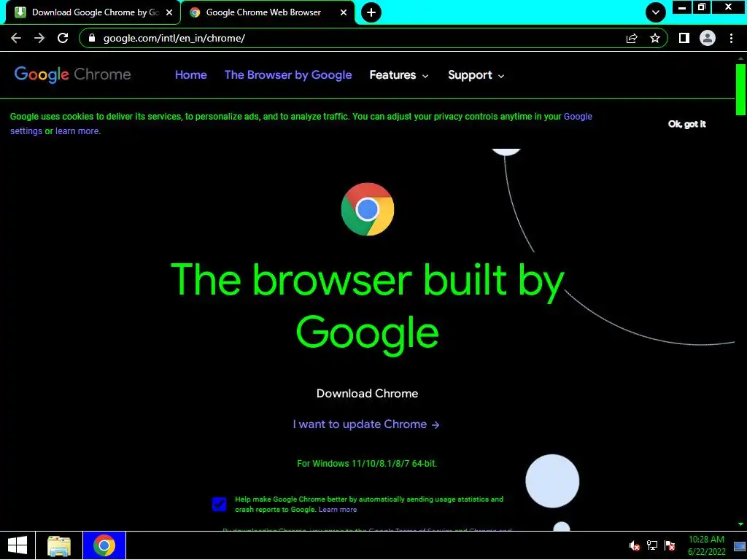The width and height of the screenshot is (747, 560).
Task: Open Learn more link about crash reports
Action: coord(338,510)
